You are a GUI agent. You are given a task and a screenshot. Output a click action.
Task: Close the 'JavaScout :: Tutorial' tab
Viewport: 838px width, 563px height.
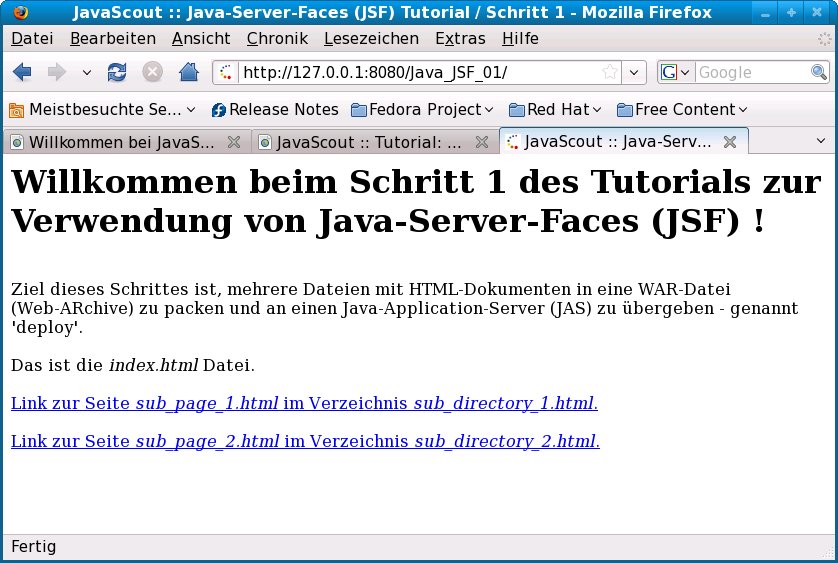tap(481, 142)
